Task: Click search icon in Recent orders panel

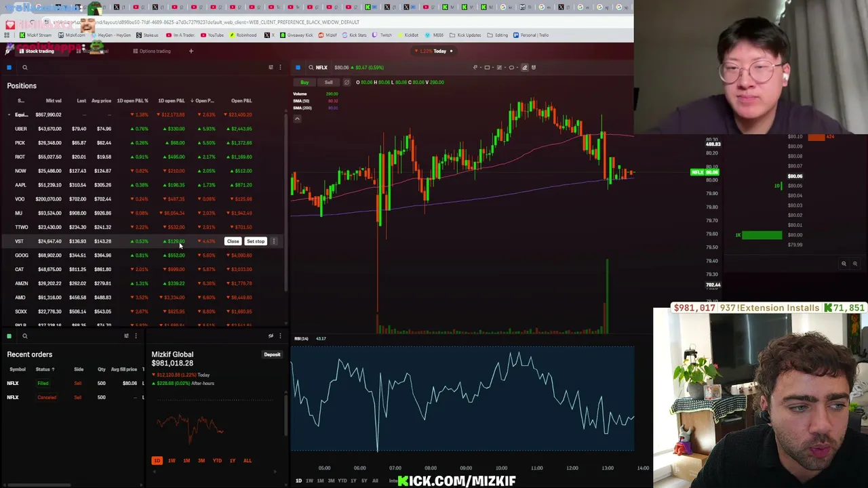Action: [x=24, y=336]
